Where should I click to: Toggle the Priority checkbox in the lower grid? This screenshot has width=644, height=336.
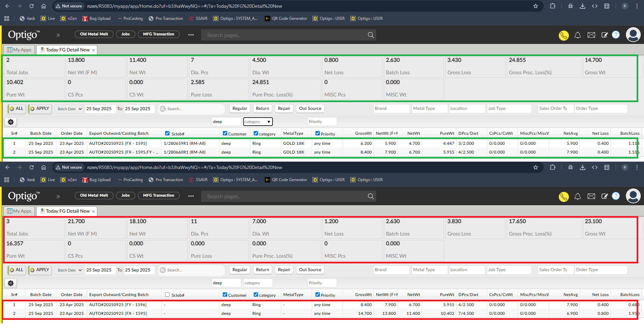click(x=317, y=295)
